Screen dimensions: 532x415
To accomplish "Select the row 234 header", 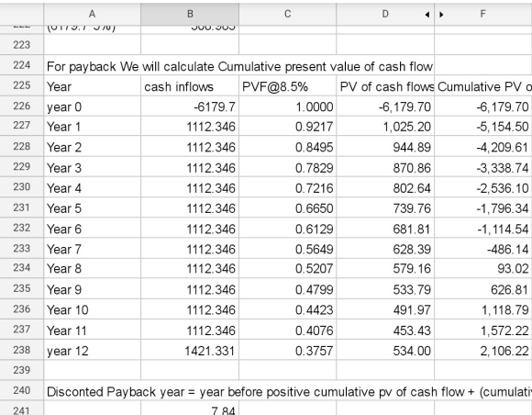I will click(x=22, y=268).
